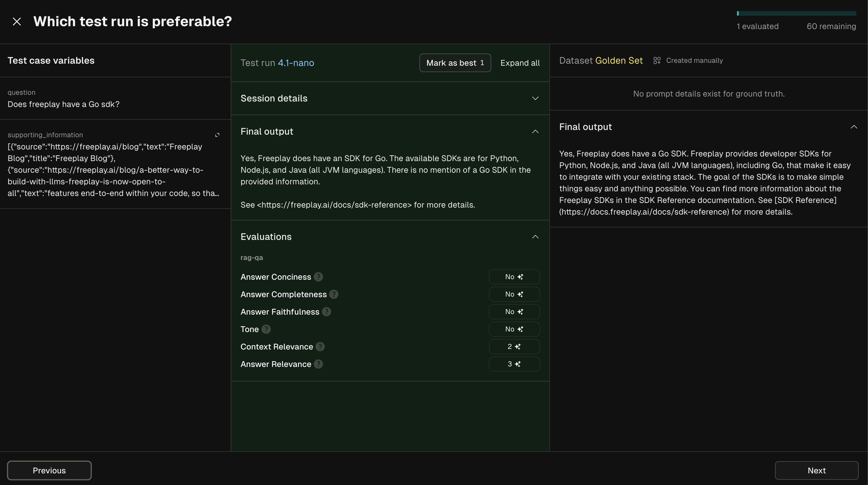Show the Answer Relevance help tooltip
The height and width of the screenshot is (485, 868).
pyautogui.click(x=318, y=364)
